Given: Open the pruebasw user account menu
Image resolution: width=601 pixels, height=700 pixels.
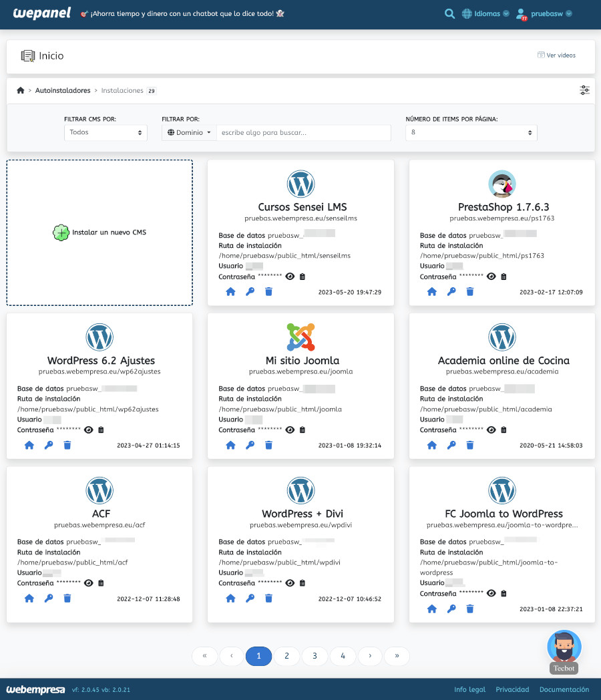Looking at the screenshot, I should 544,14.
